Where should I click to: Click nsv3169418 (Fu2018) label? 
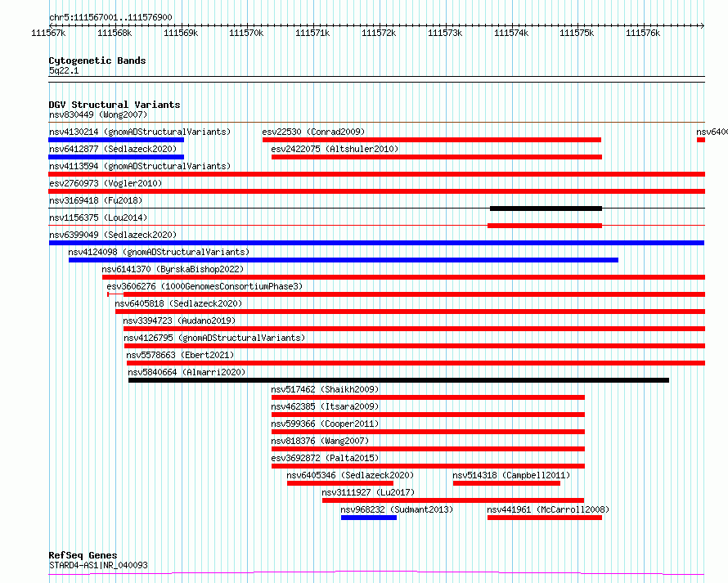point(96,200)
